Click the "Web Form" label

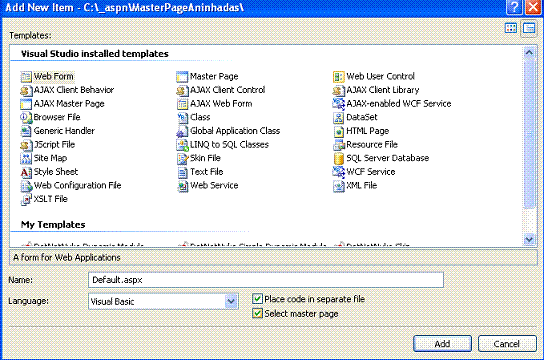coord(53,76)
